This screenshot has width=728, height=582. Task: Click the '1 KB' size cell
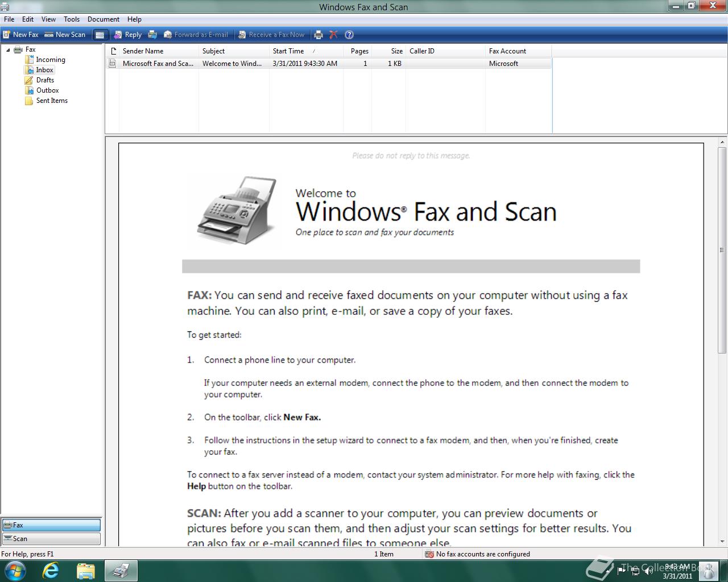click(395, 64)
